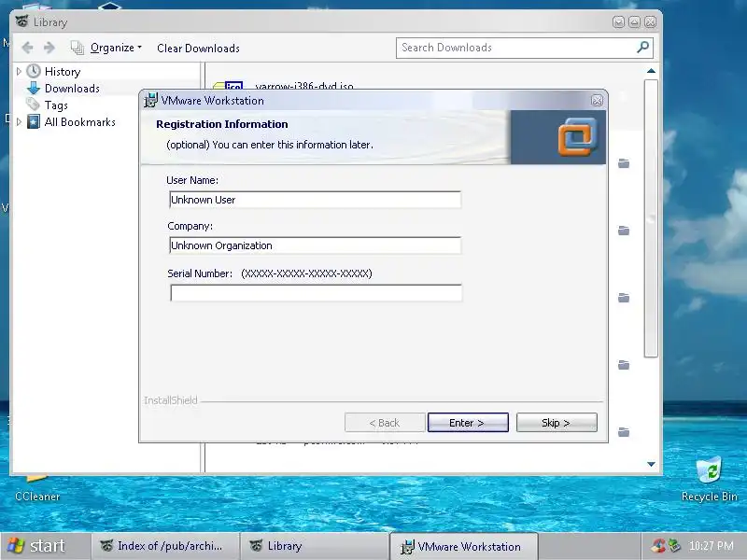Screen dimensions: 747x560
Task: Close the Library window
Action: point(650,21)
